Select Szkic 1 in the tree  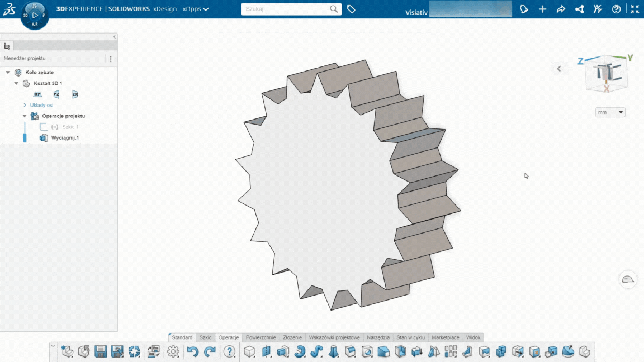pos(70,127)
